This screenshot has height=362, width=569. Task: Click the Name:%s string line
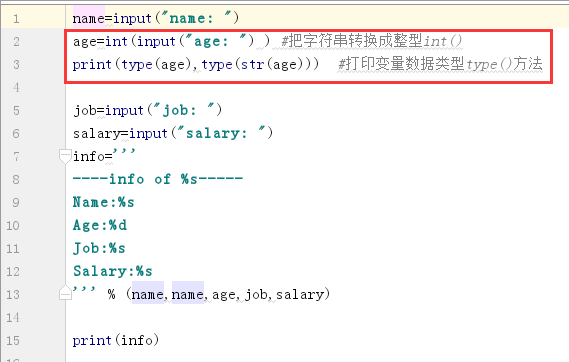pyautogui.click(x=104, y=202)
